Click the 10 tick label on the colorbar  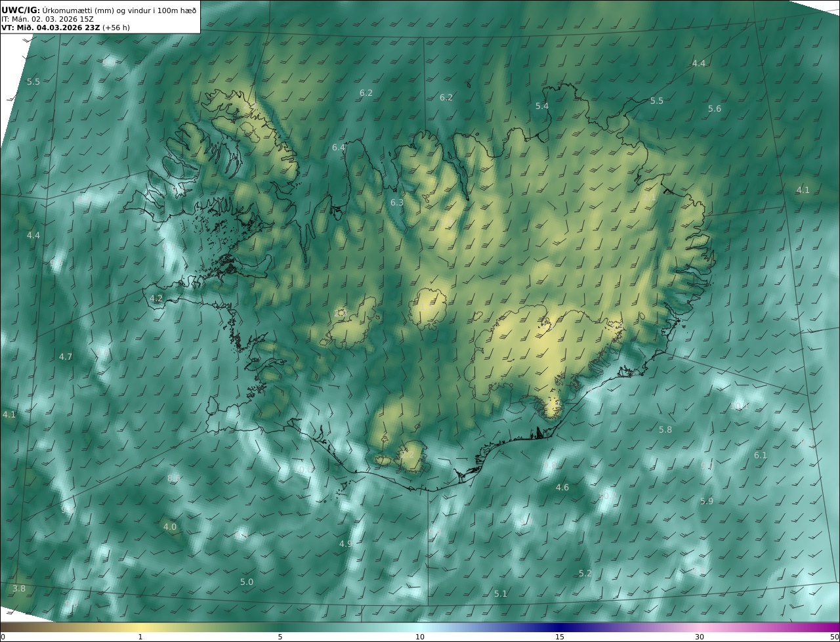[420, 637]
